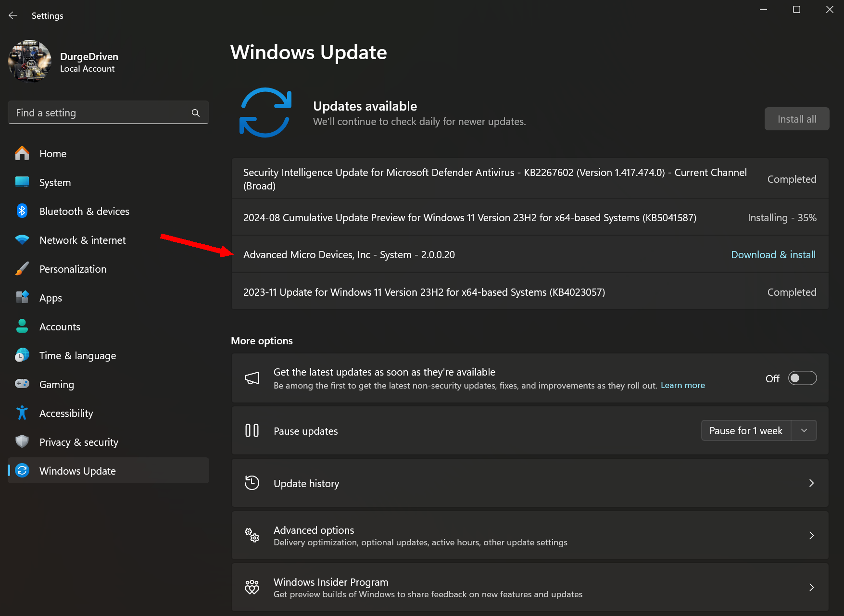This screenshot has height=616, width=844.
Task: Click the Gaming controller icon
Action: [22, 384]
